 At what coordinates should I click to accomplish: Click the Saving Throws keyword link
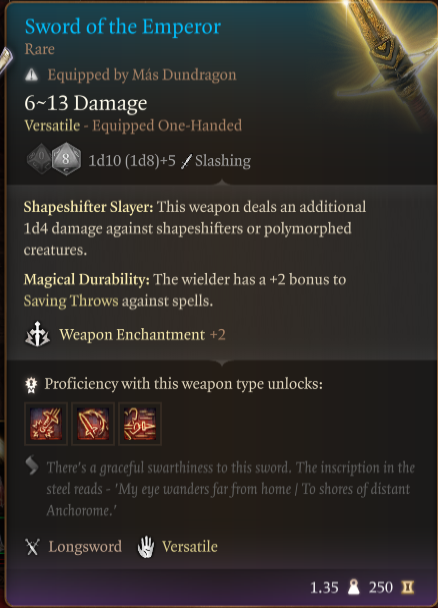71,301
